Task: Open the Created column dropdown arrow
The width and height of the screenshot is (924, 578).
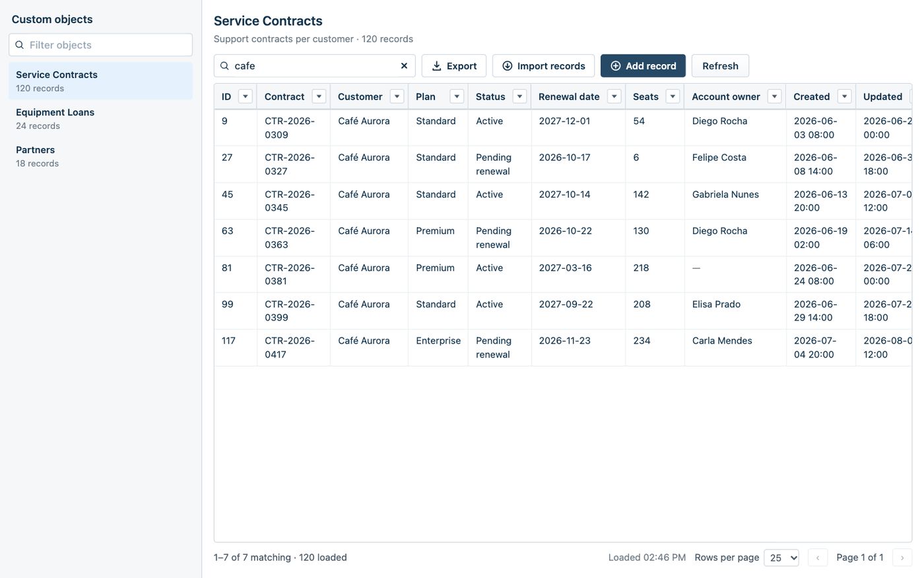Action: 844,96
